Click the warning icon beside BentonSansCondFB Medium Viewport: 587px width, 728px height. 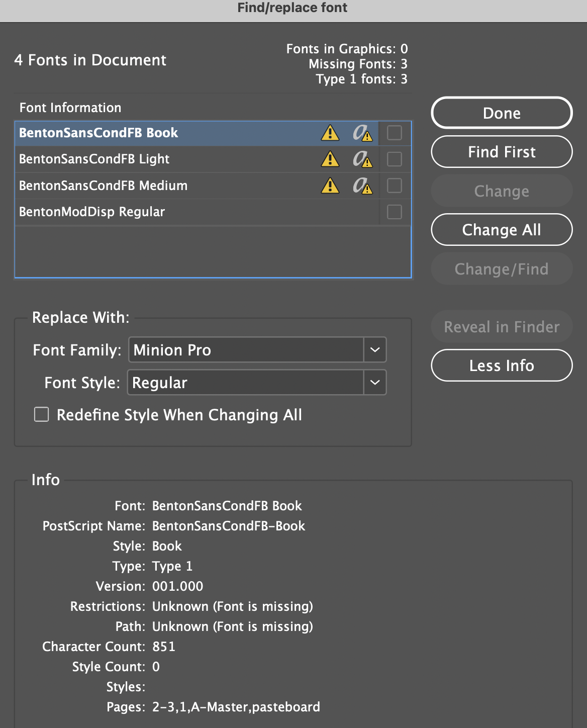pyautogui.click(x=330, y=186)
